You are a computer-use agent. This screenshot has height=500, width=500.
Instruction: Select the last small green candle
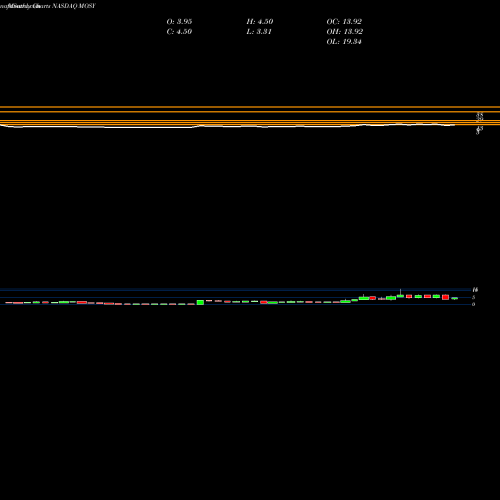point(455,298)
